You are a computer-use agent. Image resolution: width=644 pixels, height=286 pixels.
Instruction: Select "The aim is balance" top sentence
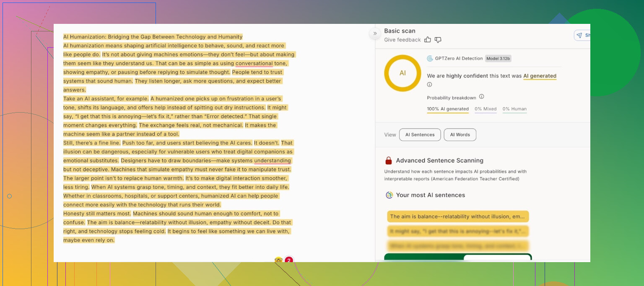pos(458,216)
